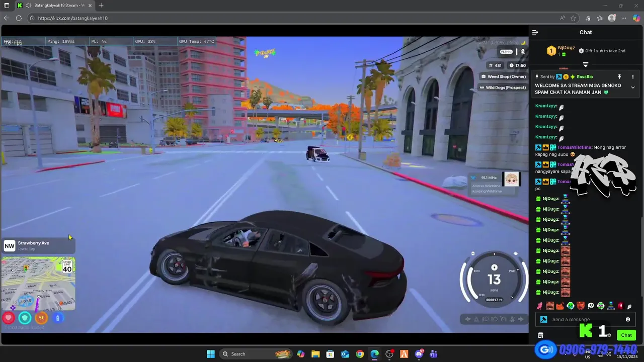The image size is (644, 362).
Task: Pick the white skull emote
Action: click(x=591, y=306)
